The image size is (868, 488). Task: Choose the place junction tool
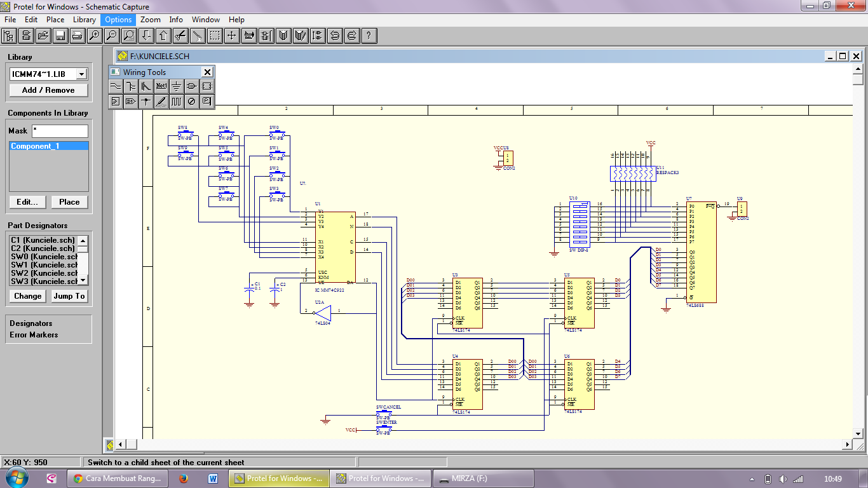[x=146, y=101]
